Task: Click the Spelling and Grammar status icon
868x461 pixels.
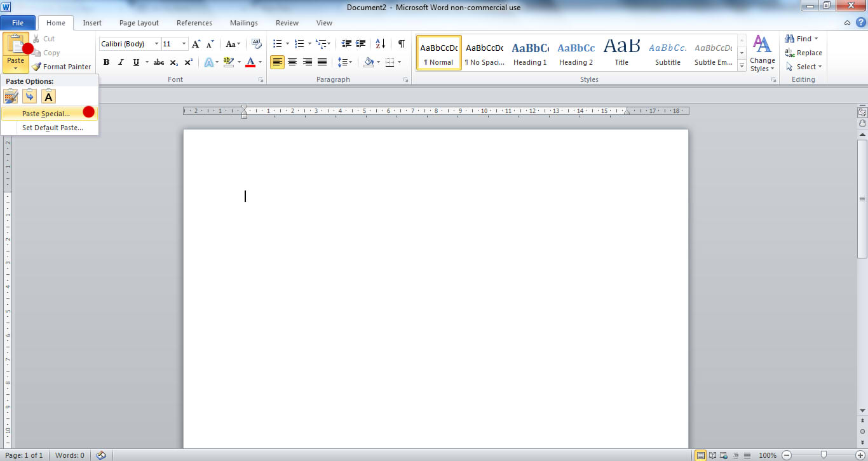Action: click(101, 455)
